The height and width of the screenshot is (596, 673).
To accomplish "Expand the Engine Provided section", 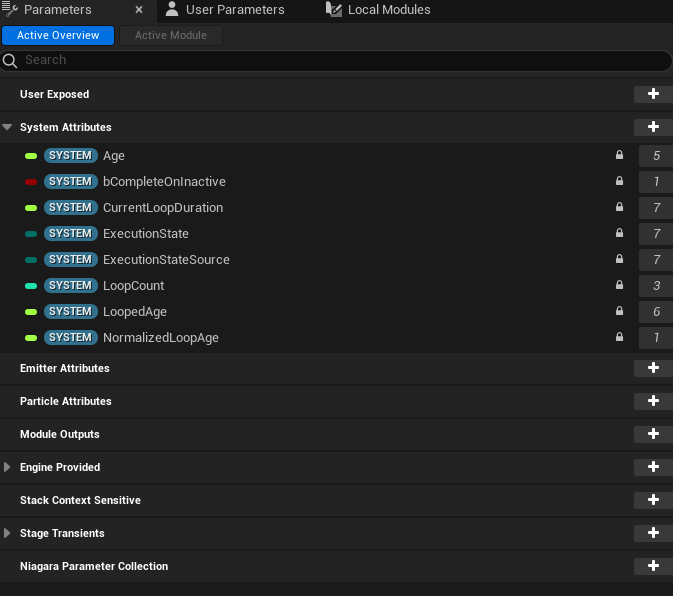I will tap(7, 467).
